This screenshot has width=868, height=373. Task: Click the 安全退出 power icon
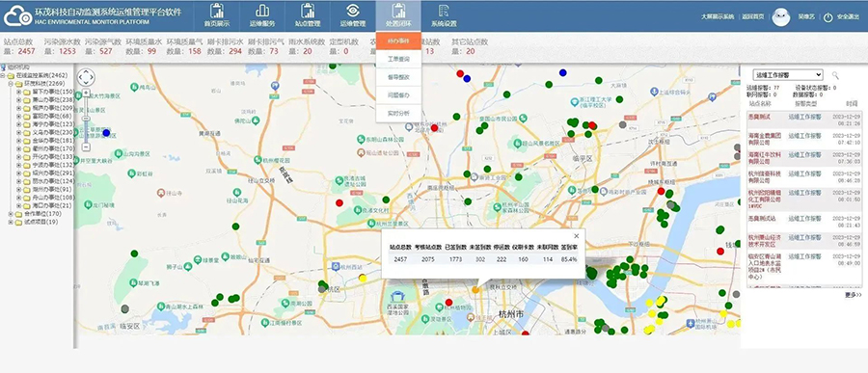pos(828,17)
